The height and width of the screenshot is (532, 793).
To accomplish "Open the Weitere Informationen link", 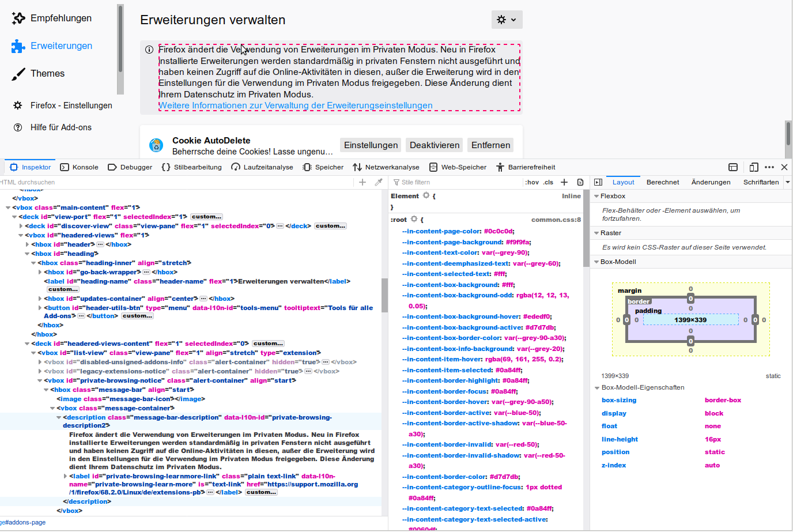I will tap(296, 105).
